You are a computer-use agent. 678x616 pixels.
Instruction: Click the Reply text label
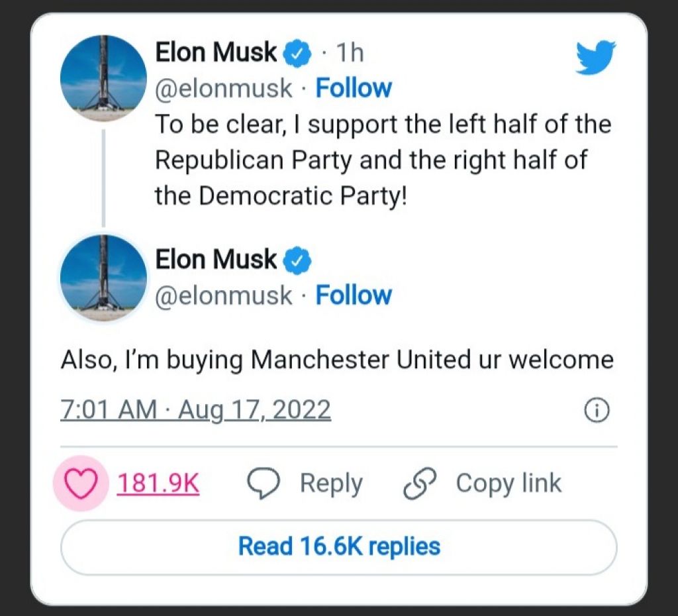coord(331,484)
